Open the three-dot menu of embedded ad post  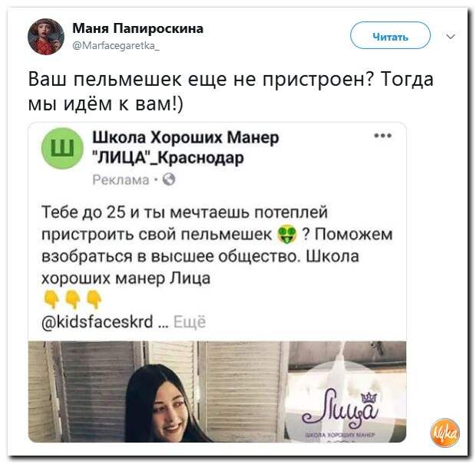tap(383, 136)
